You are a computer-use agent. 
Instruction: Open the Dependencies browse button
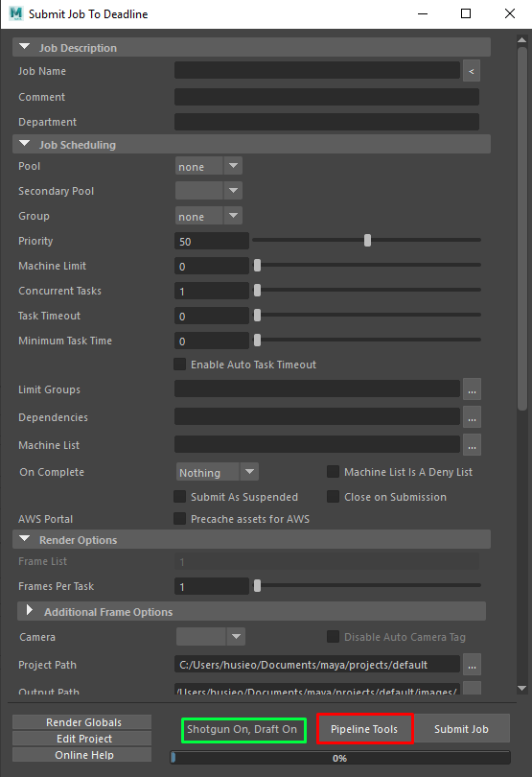pyautogui.click(x=472, y=417)
